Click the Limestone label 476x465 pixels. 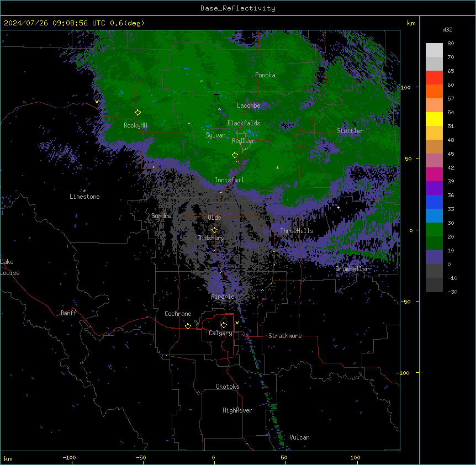click(84, 197)
